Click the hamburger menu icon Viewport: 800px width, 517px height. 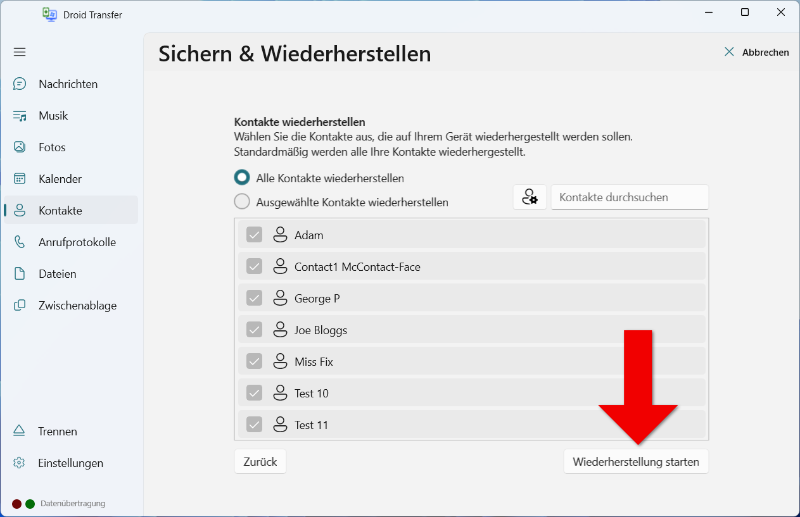(x=20, y=52)
